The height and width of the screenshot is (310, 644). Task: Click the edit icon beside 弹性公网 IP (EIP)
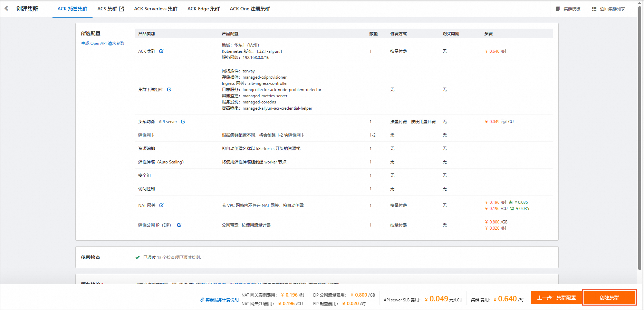[179, 225]
